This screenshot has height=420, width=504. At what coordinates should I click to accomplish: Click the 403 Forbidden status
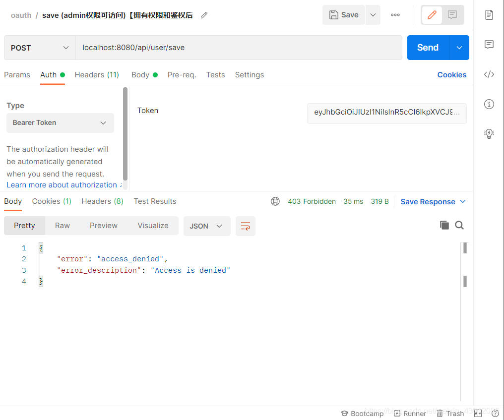[312, 201]
